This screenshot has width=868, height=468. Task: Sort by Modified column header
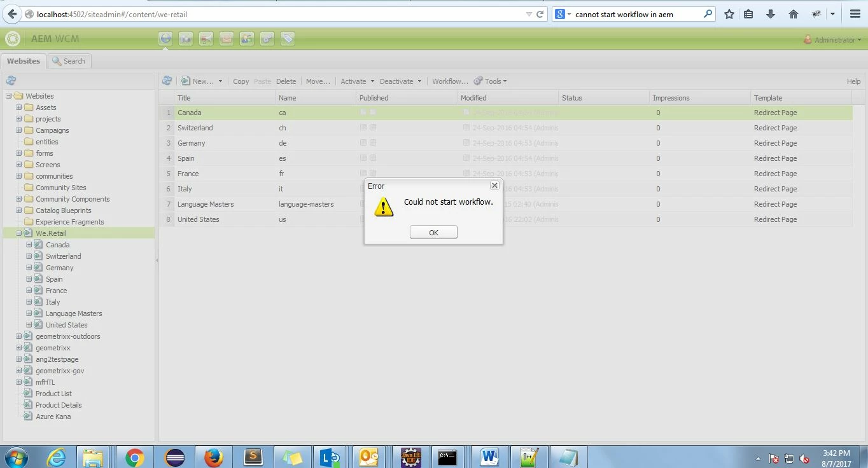(508, 98)
